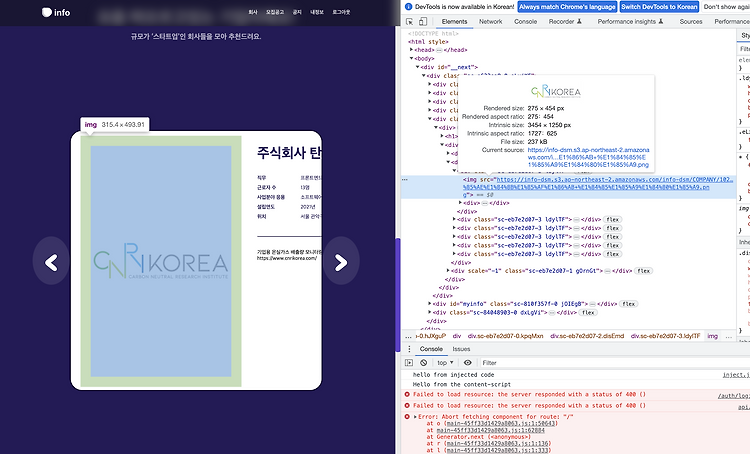Toggle the device toolbar icon
This screenshot has width=750, height=454.
[423, 22]
